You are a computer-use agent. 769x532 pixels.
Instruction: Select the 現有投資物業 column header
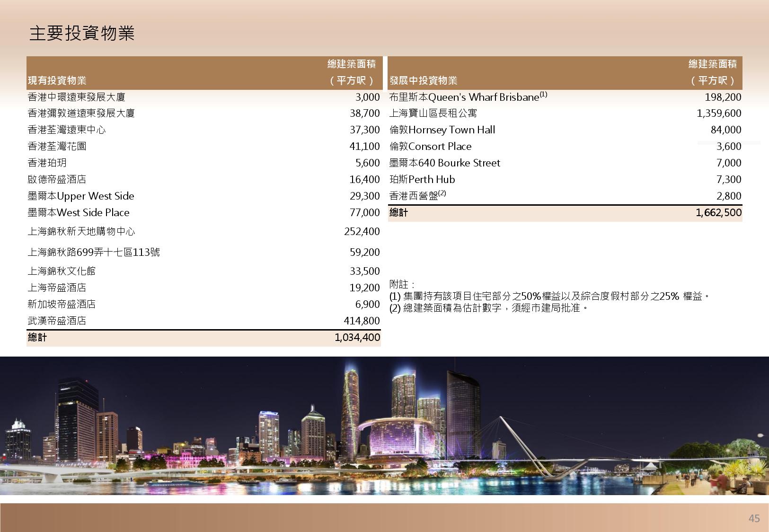[x=57, y=81]
